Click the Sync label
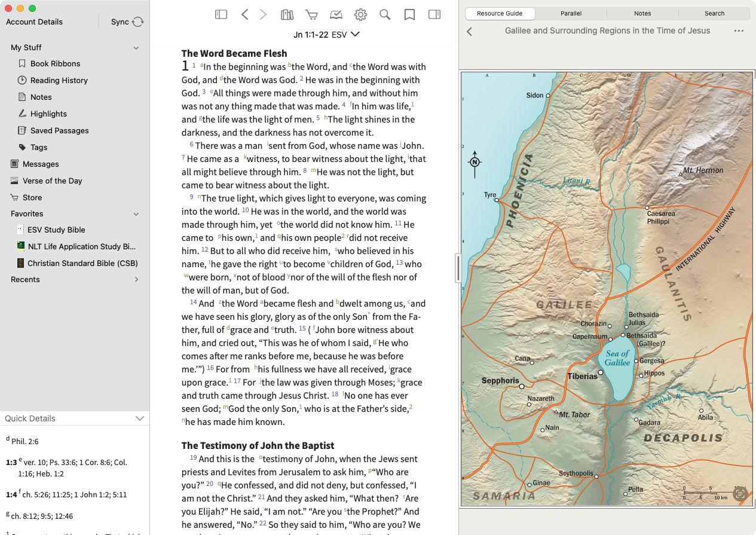 click(x=120, y=22)
